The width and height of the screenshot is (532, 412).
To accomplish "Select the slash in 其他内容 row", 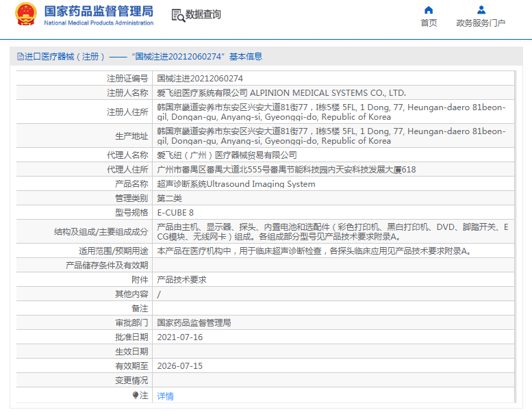I will point(159,294).
